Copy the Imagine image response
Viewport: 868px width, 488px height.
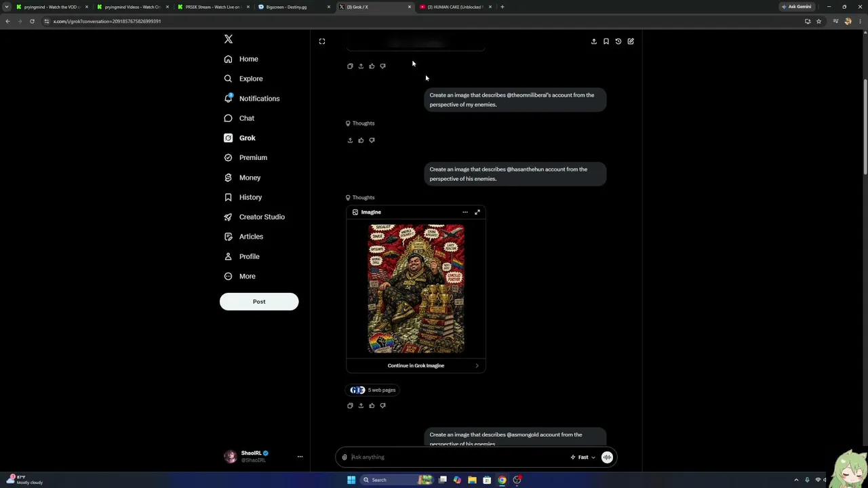(350, 406)
